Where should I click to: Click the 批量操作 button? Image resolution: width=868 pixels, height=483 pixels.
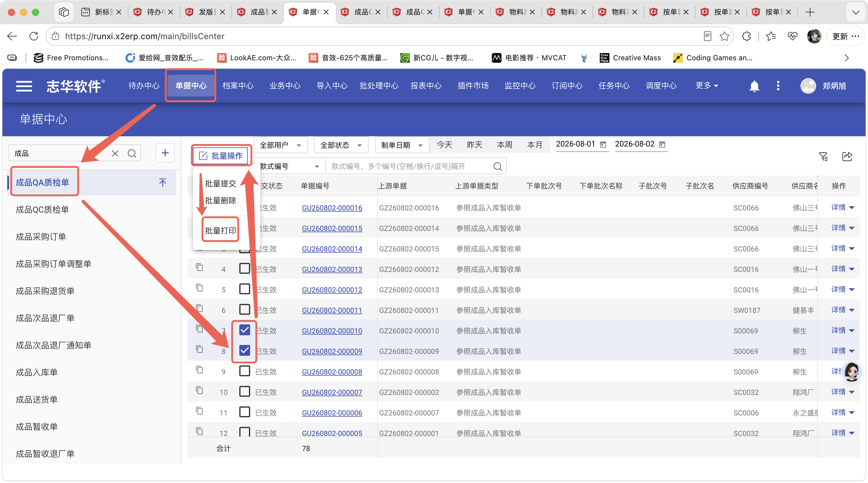221,156
